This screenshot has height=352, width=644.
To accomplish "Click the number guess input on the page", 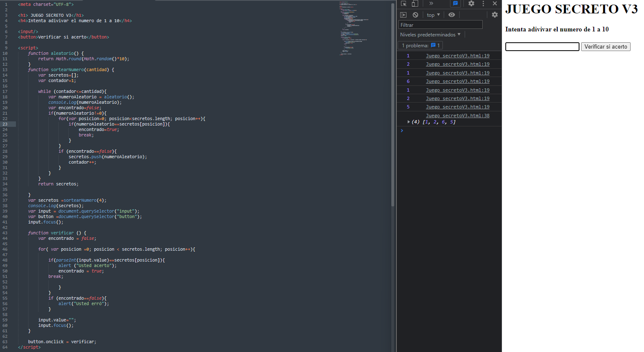I will (x=542, y=46).
